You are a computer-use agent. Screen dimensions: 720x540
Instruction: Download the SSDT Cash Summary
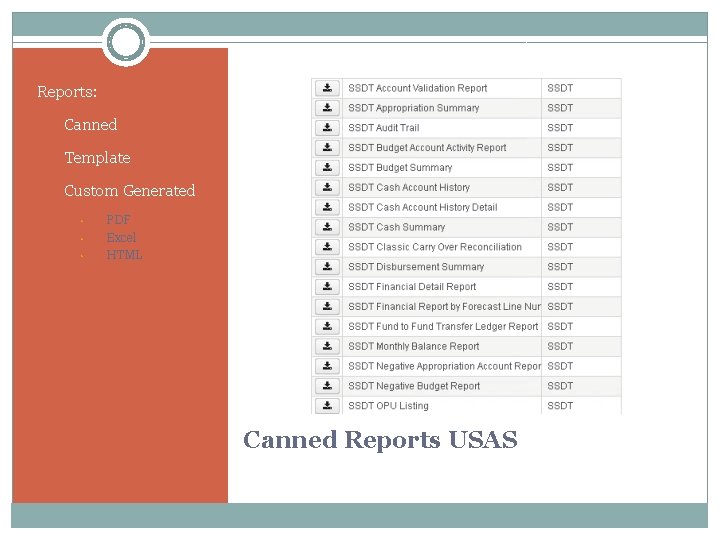327,227
